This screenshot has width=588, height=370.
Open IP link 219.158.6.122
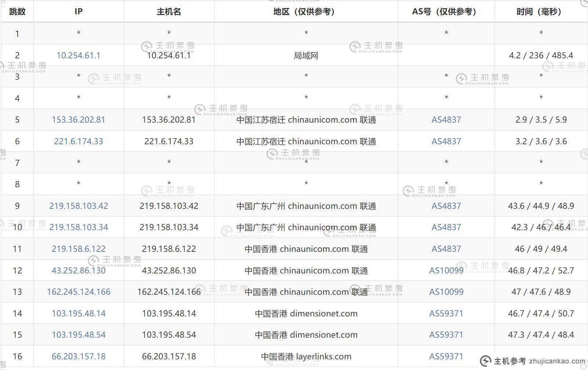coord(78,249)
